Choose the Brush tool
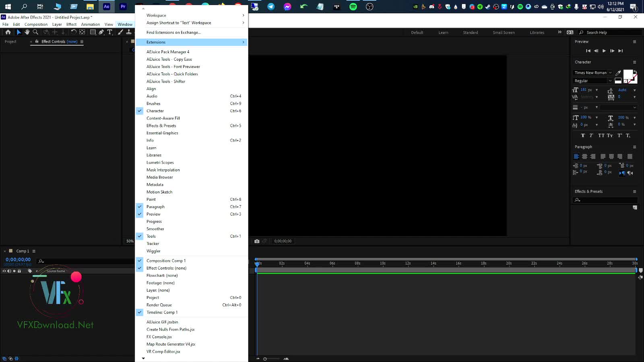The image size is (644, 362). pos(120,32)
